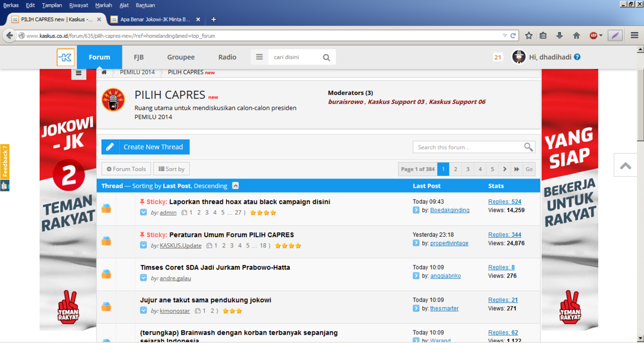Switch to the Forum tab
Viewport: 644px width, 343px height.
tap(99, 57)
